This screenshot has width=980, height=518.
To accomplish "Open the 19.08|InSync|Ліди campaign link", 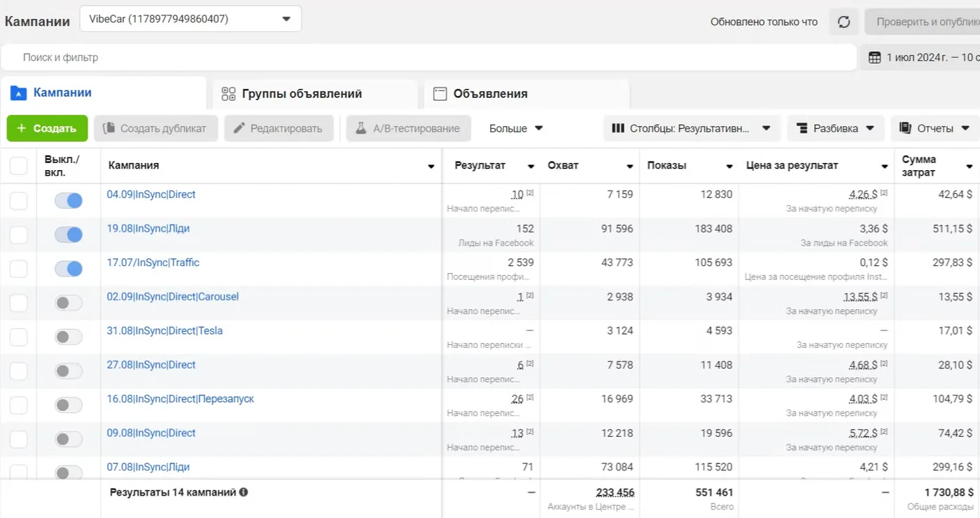I will click(148, 228).
